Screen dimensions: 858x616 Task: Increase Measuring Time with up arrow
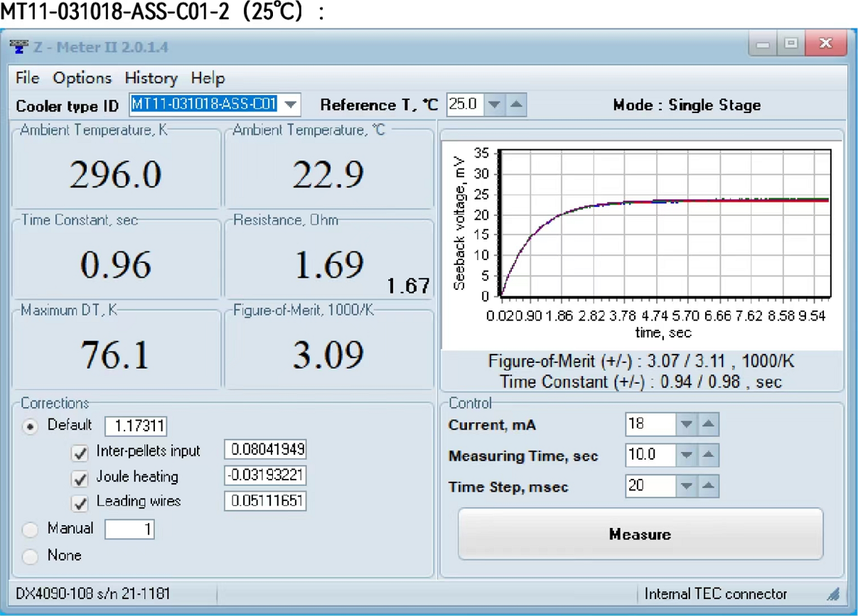click(x=708, y=455)
